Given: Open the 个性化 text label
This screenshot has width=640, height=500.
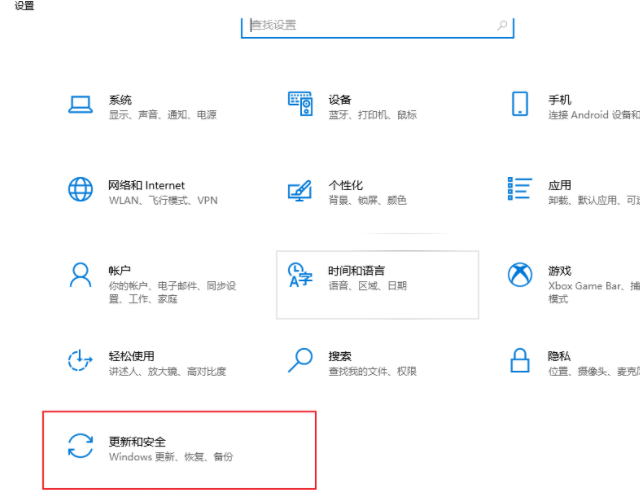Looking at the screenshot, I should pos(345,185).
